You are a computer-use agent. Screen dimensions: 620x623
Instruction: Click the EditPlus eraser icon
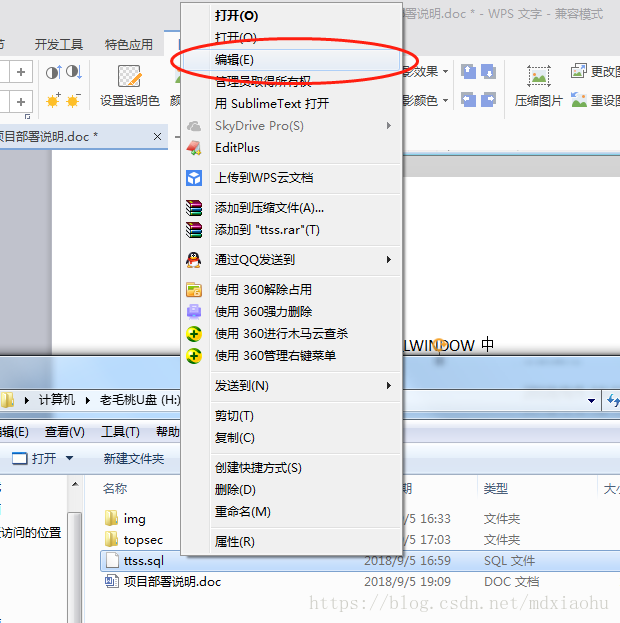point(194,148)
